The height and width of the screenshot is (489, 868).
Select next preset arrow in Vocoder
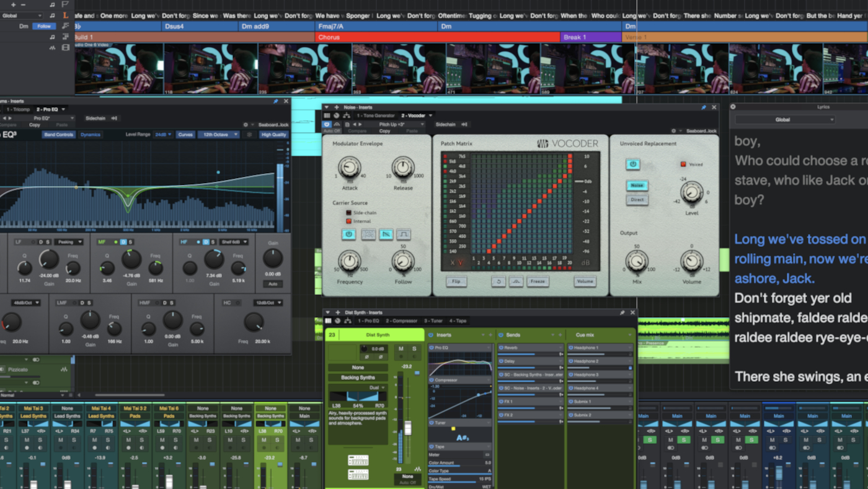pos(360,124)
